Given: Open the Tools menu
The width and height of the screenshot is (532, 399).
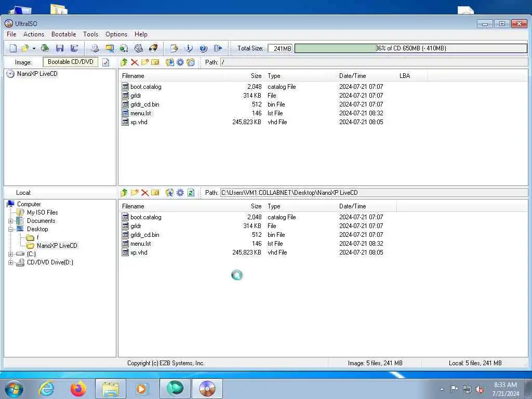Looking at the screenshot, I should click(90, 34).
